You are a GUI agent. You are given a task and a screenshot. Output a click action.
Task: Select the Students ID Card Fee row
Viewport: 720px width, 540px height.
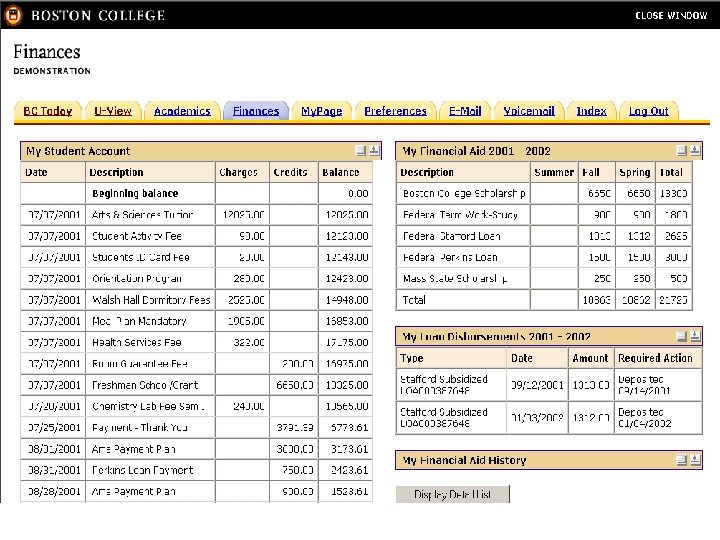(196, 257)
